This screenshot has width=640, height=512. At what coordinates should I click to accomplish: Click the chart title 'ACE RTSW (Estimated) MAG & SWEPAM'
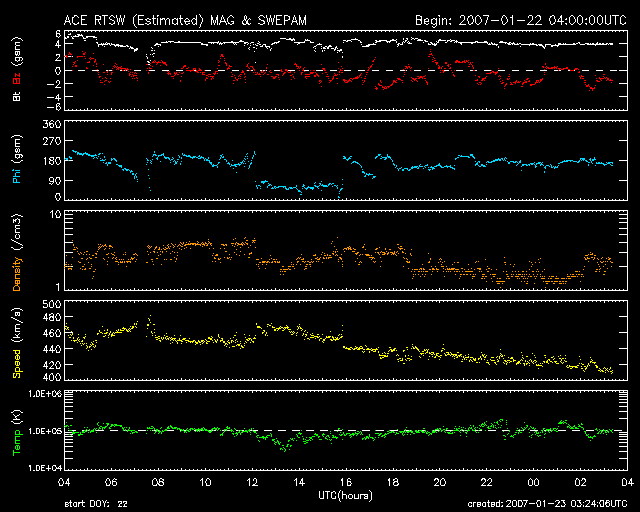coord(185,20)
